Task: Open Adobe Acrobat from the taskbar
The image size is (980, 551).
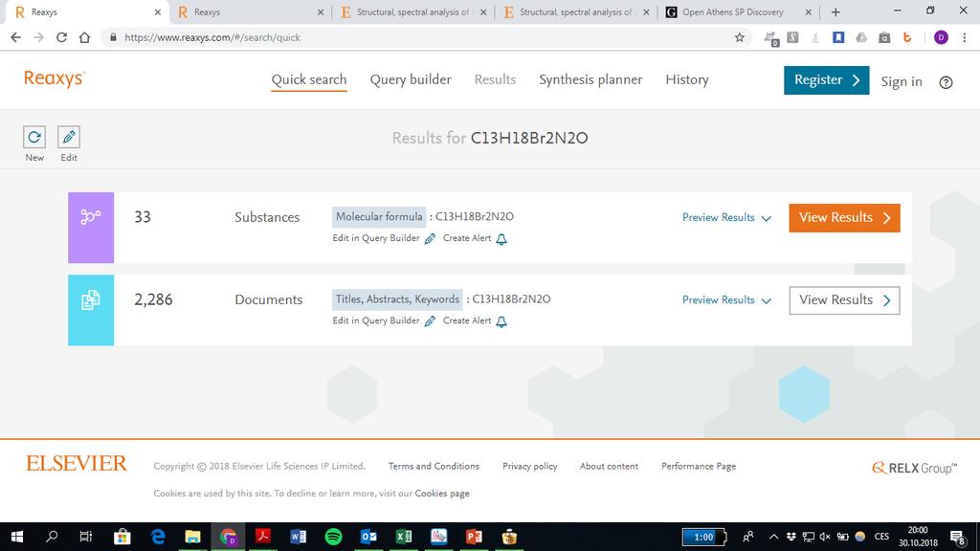Action: click(263, 537)
